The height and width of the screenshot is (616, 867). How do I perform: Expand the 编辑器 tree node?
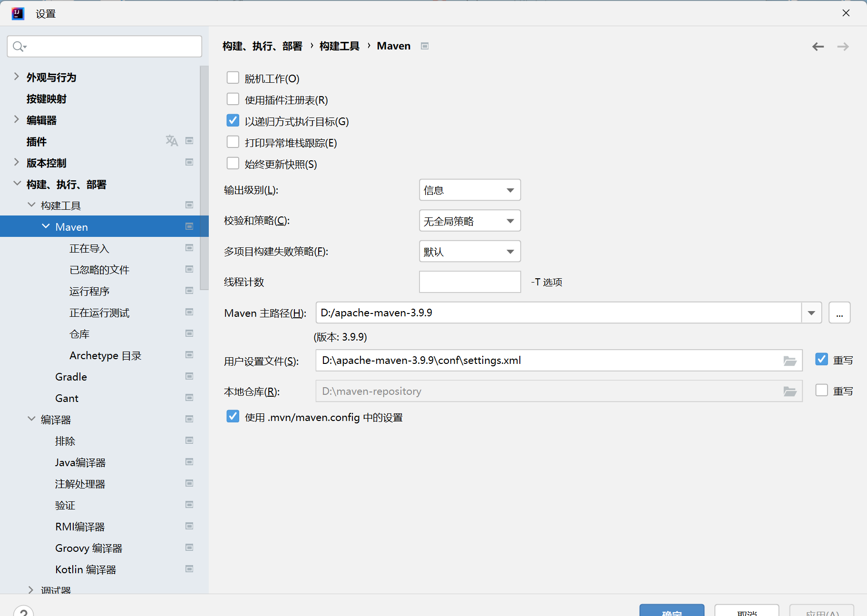[x=16, y=119]
